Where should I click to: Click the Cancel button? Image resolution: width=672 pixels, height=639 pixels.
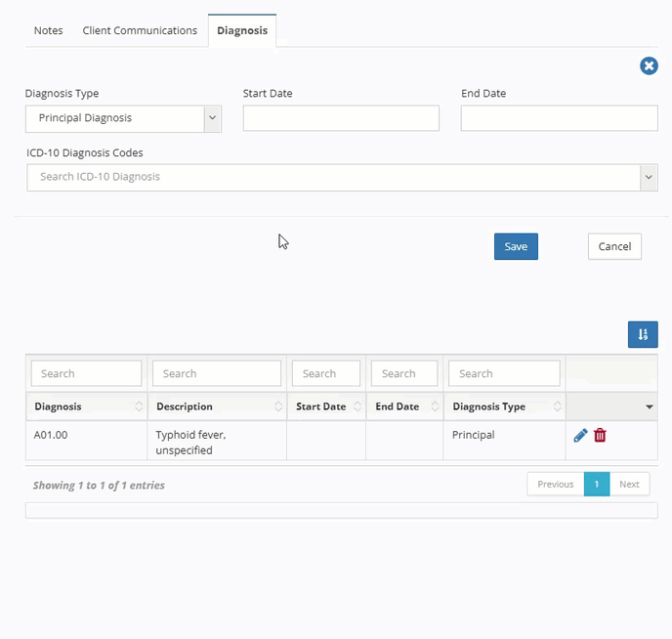point(614,246)
